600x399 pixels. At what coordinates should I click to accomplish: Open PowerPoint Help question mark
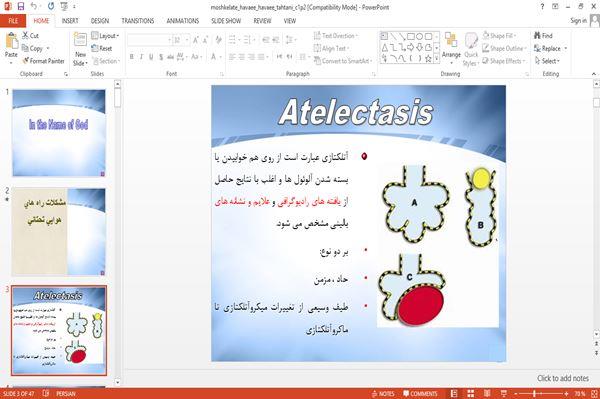[x=542, y=7]
